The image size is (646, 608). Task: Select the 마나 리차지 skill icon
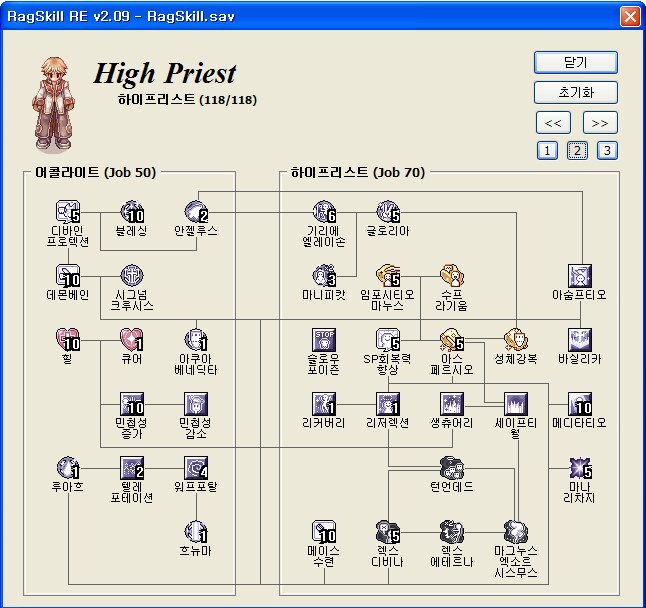(579, 468)
